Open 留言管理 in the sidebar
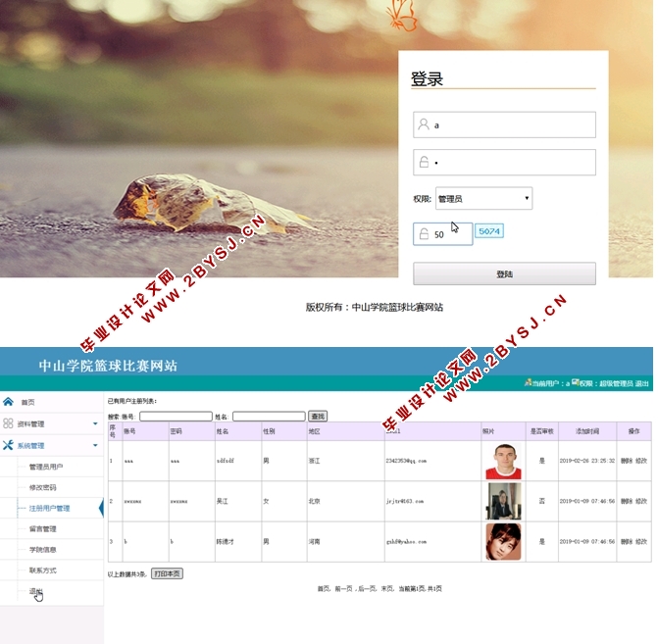The width and height of the screenshot is (658, 644). click(43, 528)
